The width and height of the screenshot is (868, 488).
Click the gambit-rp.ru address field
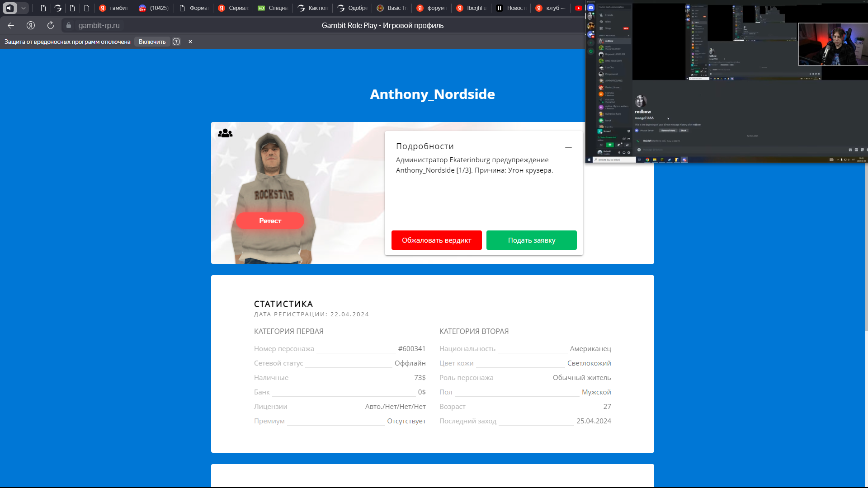(99, 26)
